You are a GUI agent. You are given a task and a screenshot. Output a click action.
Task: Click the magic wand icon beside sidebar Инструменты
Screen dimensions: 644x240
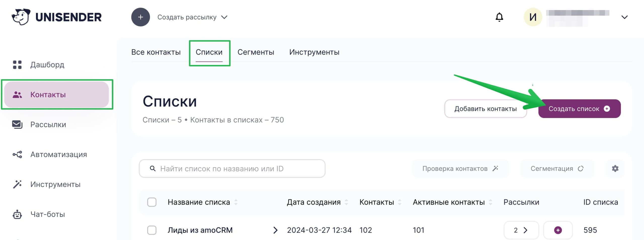17,184
